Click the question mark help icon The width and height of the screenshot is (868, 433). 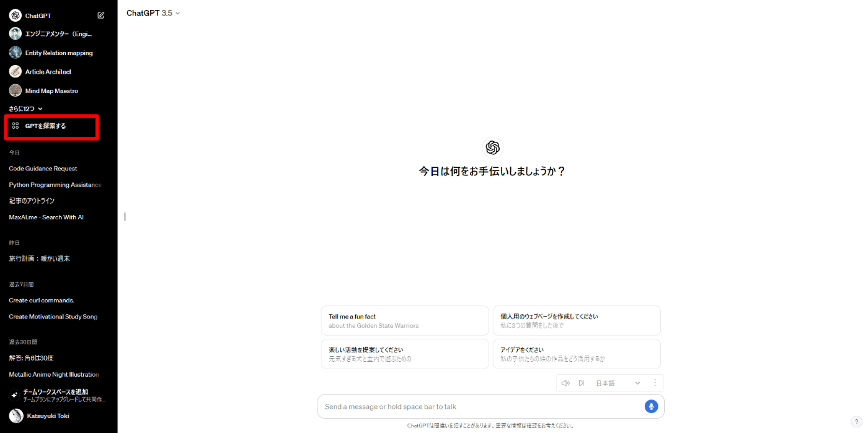(x=856, y=421)
